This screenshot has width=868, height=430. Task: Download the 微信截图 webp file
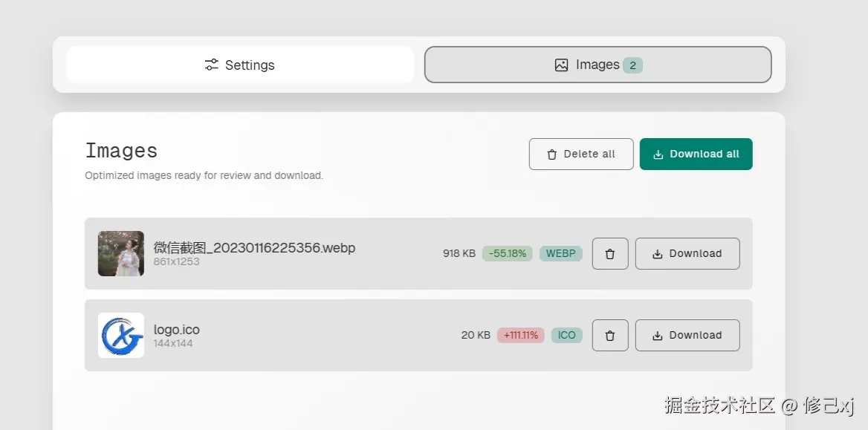pyautogui.click(x=687, y=253)
